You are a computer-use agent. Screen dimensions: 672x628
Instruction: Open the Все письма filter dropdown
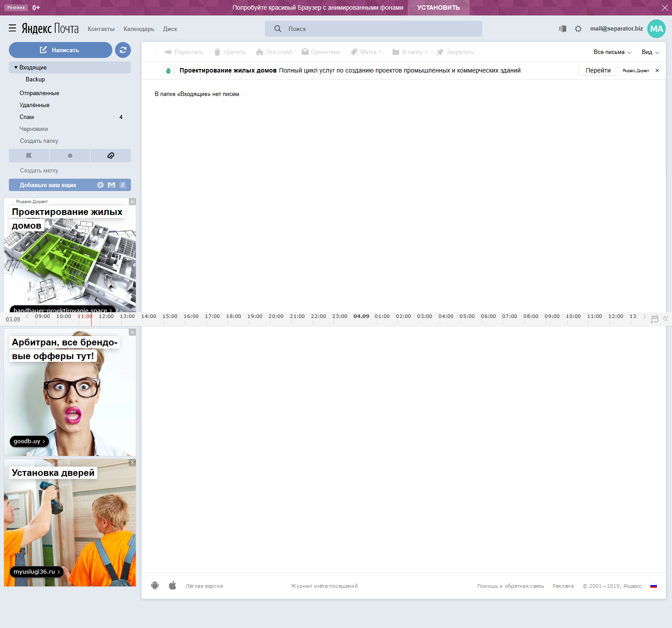coord(612,52)
